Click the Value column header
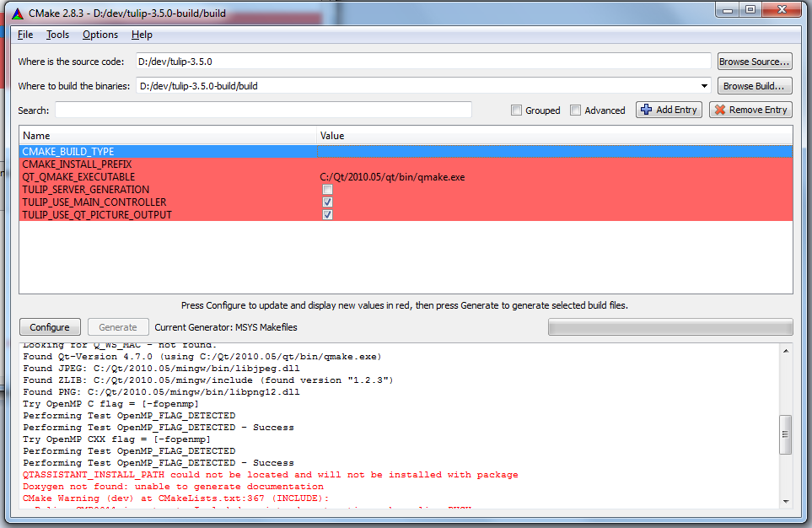Image resolution: width=812 pixels, height=528 pixels. 555,136
